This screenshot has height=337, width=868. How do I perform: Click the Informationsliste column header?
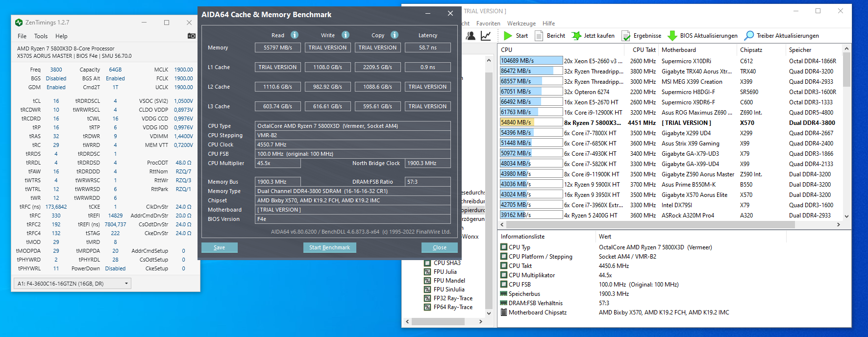546,237
